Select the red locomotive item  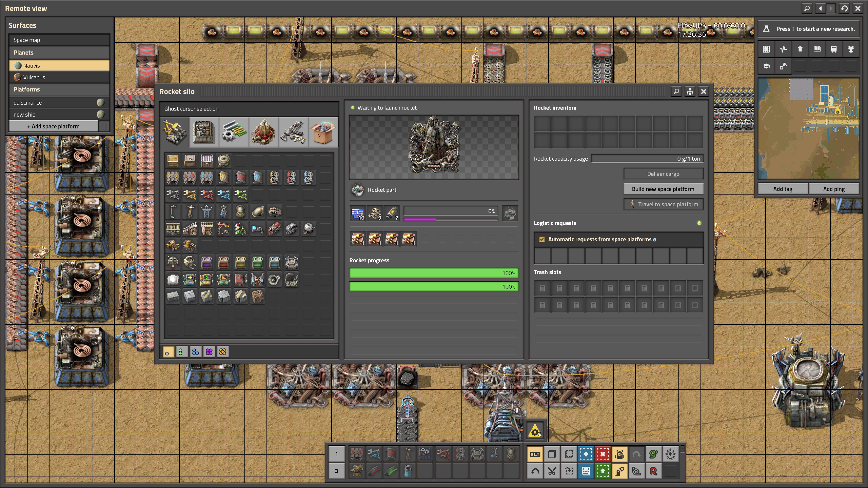(x=275, y=229)
